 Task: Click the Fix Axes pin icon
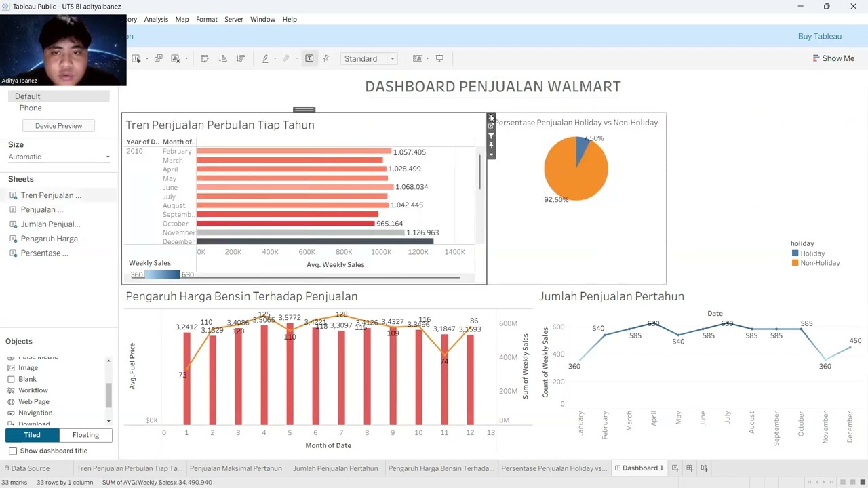pos(325,59)
